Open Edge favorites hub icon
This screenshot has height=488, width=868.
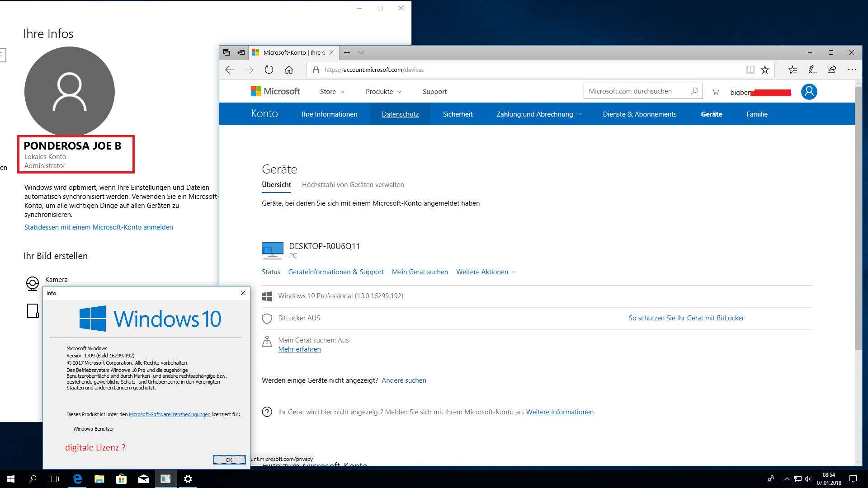point(793,70)
